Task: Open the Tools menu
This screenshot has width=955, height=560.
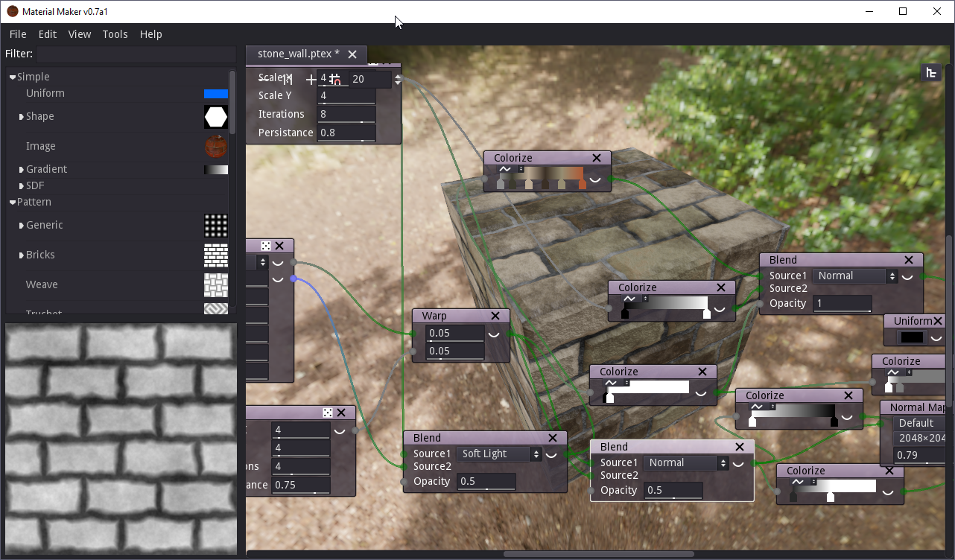Action: pyautogui.click(x=115, y=34)
